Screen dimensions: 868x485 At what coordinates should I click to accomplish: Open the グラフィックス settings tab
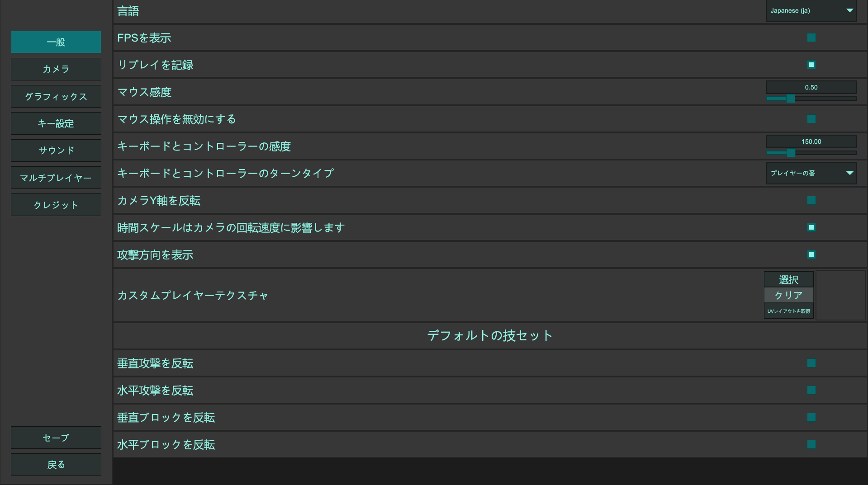pyautogui.click(x=56, y=96)
